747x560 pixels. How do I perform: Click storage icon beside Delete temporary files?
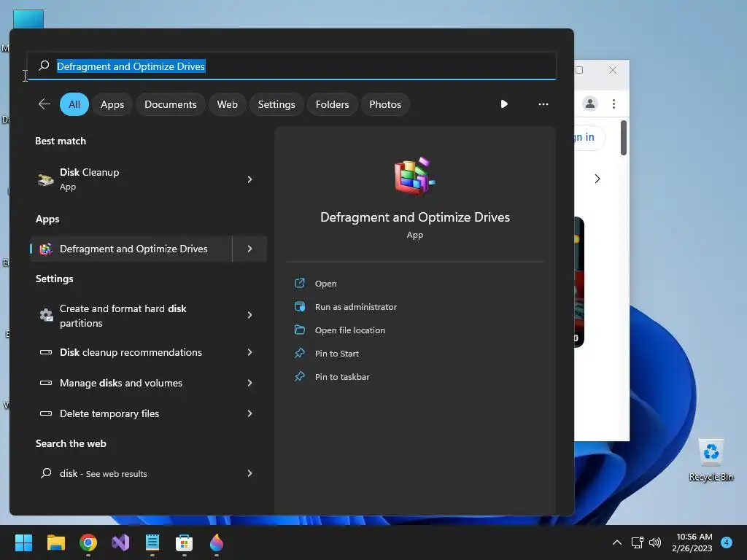point(46,413)
